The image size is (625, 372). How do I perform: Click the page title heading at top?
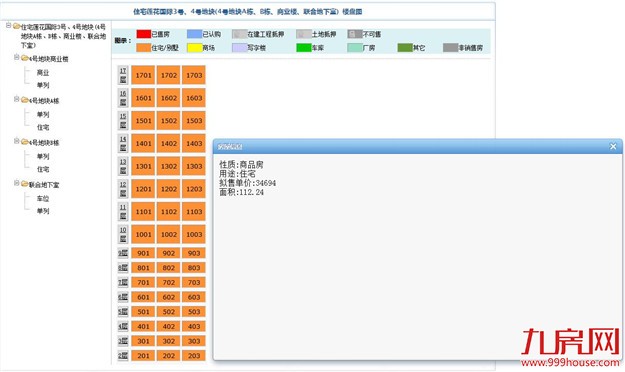pos(248,12)
